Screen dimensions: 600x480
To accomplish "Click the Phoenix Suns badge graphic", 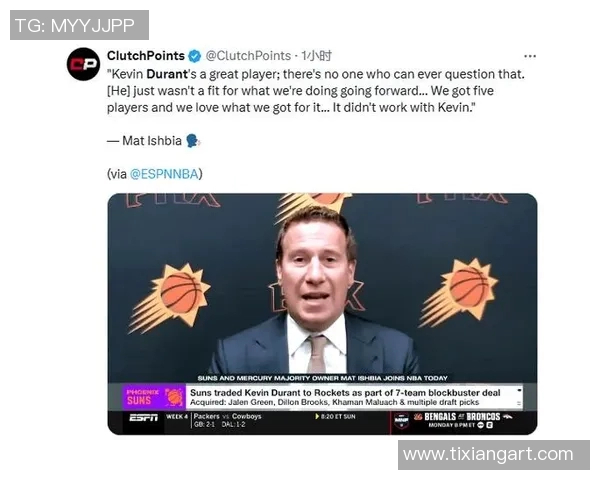I will (154, 397).
